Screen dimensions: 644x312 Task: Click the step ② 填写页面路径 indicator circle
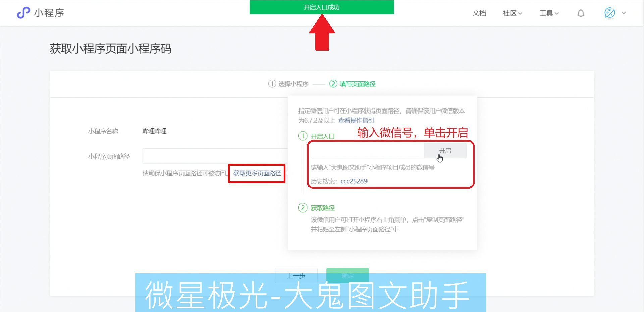point(334,84)
